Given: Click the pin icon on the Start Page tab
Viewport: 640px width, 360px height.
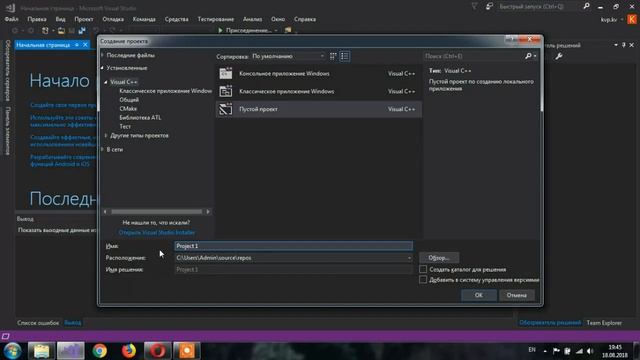Looking at the screenshot, I should click(x=77, y=45).
